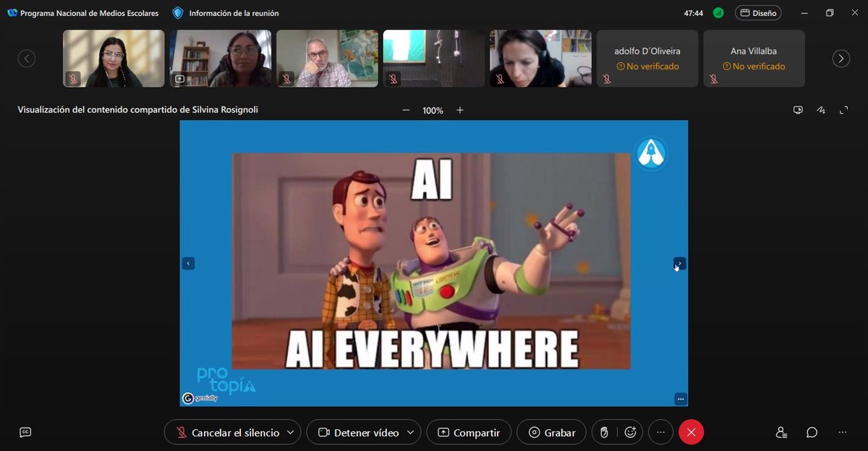Click the muted mic icon on Ana Villalba tile

tap(713, 79)
